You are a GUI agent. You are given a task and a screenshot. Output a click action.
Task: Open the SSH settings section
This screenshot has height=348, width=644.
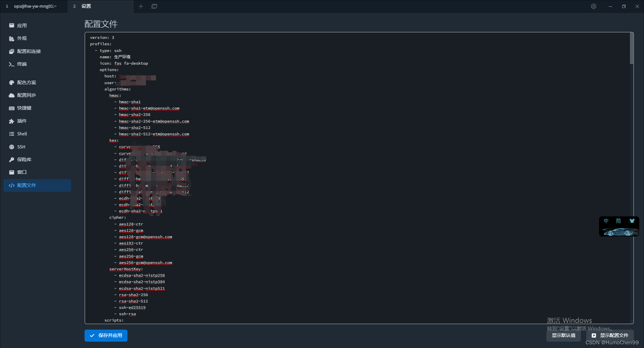[37, 147]
